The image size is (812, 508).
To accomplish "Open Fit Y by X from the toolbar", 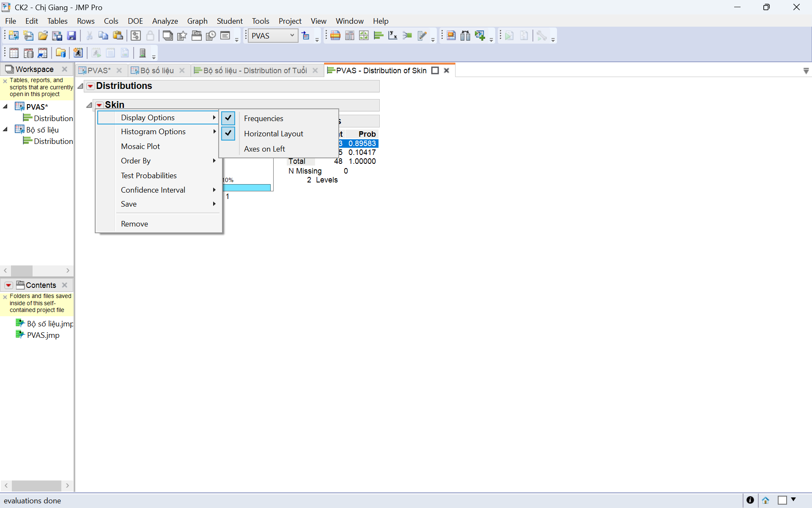I will tap(393, 35).
